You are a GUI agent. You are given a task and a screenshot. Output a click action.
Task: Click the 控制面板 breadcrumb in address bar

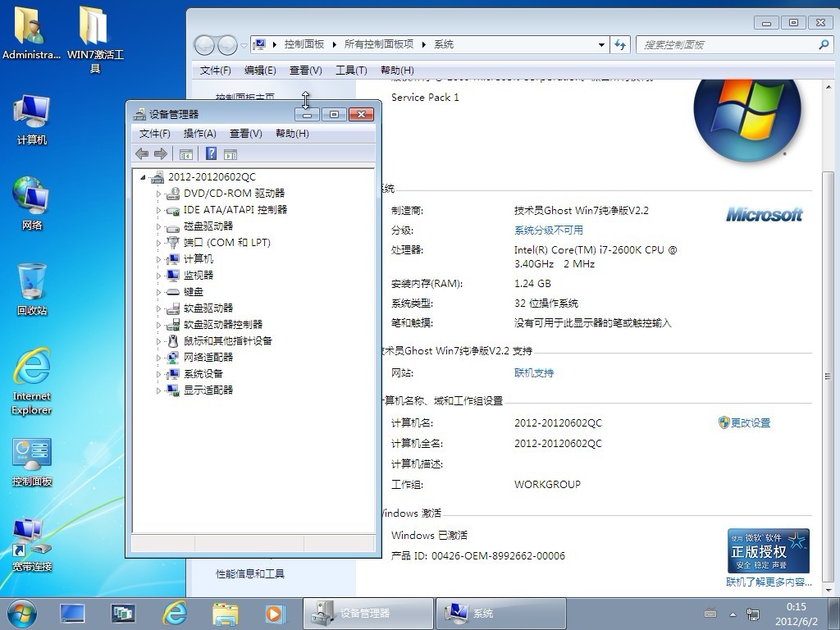click(304, 44)
